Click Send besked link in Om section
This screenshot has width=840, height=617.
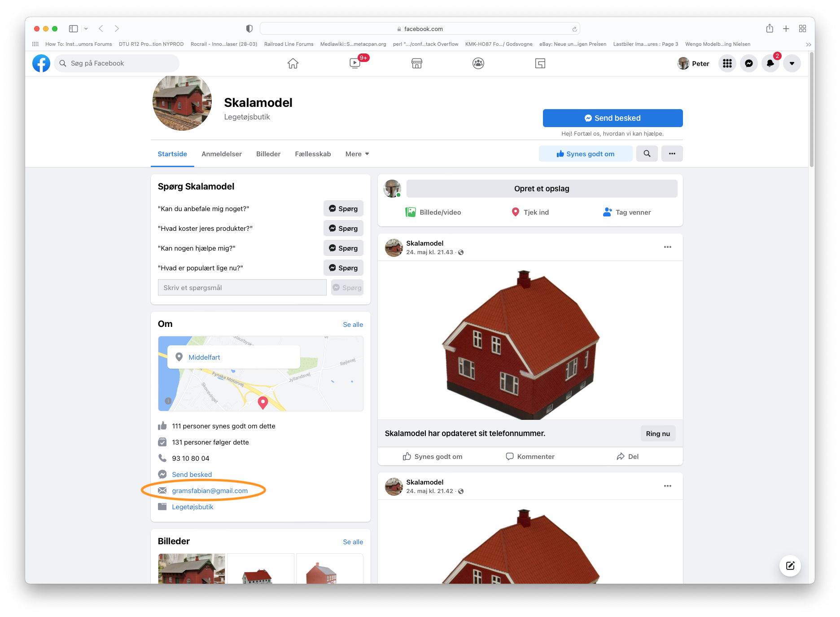coord(192,474)
